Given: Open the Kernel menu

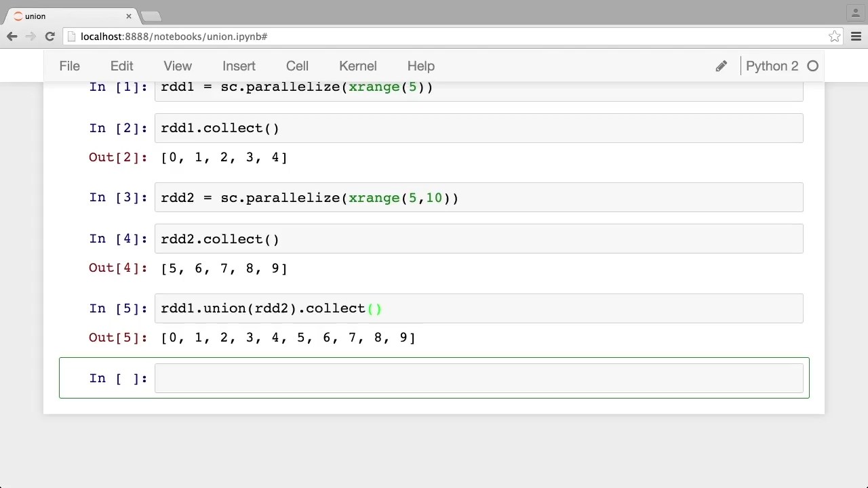Looking at the screenshot, I should tap(358, 66).
